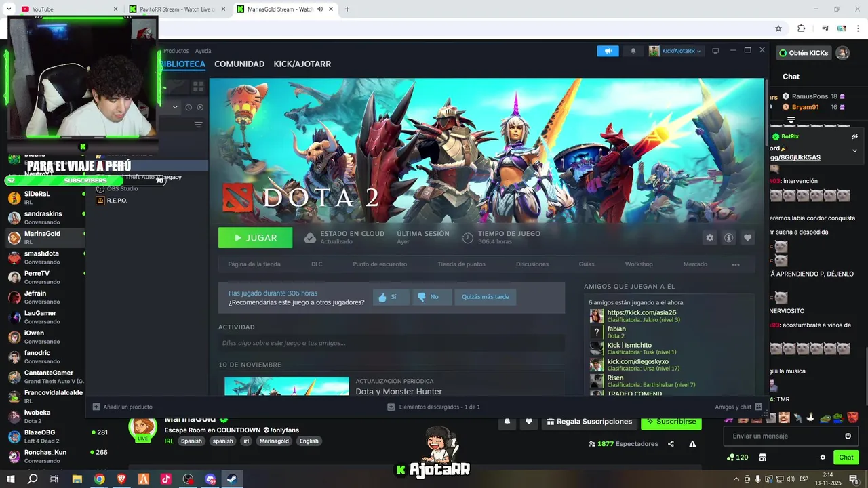Open Página de la tienda link
This screenshot has height=488, width=868.
pyautogui.click(x=254, y=264)
